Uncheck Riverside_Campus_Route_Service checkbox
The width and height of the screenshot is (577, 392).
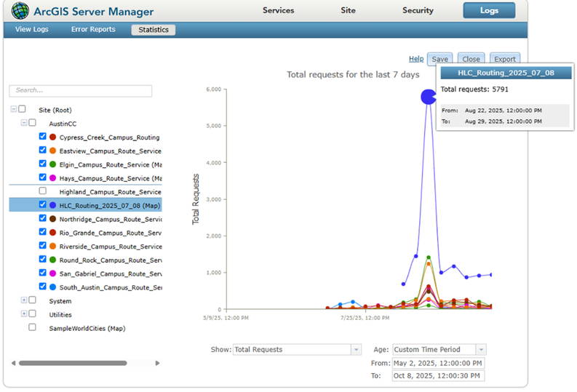point(43,245)
